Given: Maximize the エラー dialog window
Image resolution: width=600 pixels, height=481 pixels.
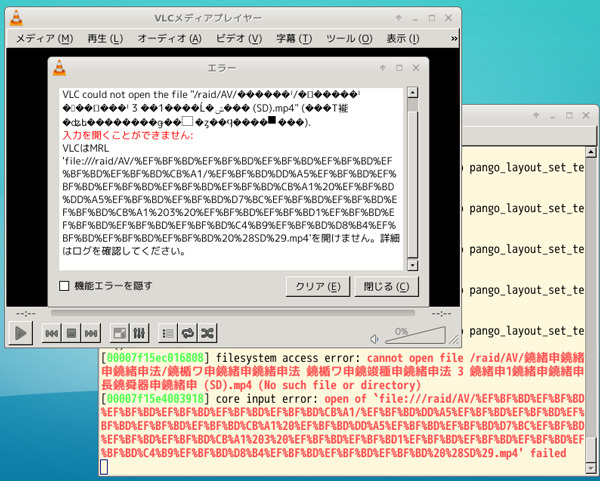Looking at the screenshot, I should click(x=399, y=68).
